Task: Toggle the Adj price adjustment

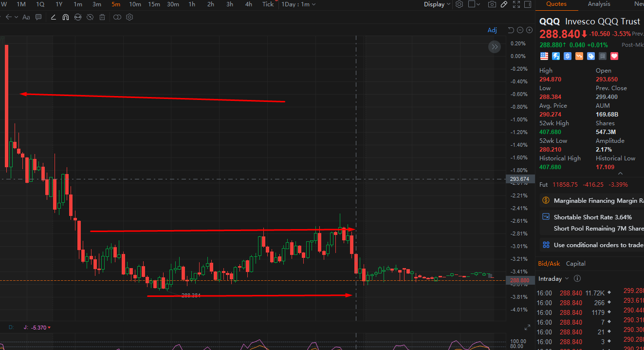Action: point(492,30)
